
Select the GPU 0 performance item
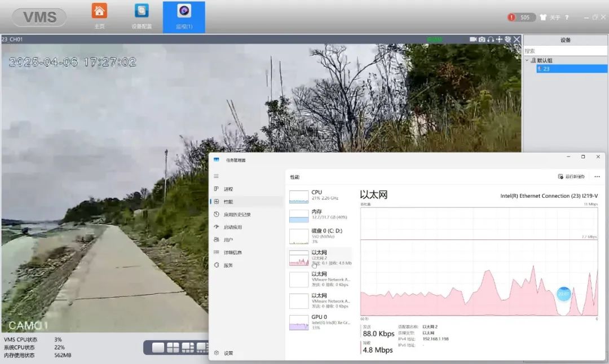(320, 322)
